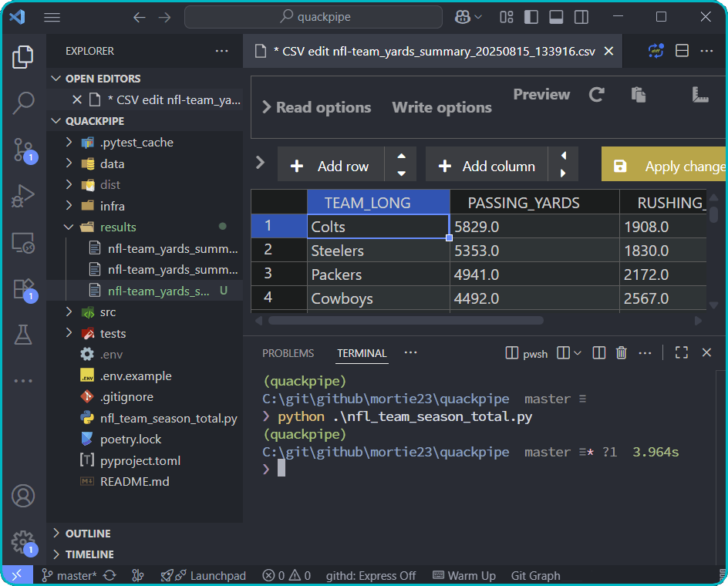Click the quackpipe command center search box
The image size is (728, 586).
[x=313, y=17]
